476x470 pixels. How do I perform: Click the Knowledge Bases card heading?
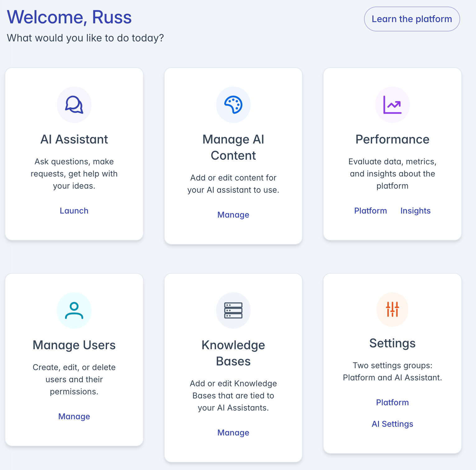(x=233, y=353)
